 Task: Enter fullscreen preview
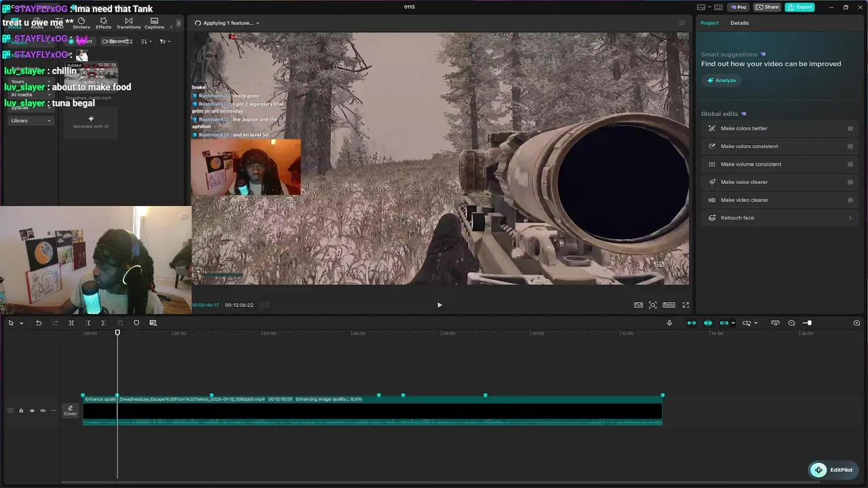pyautogui.click(x=686, y=305)
